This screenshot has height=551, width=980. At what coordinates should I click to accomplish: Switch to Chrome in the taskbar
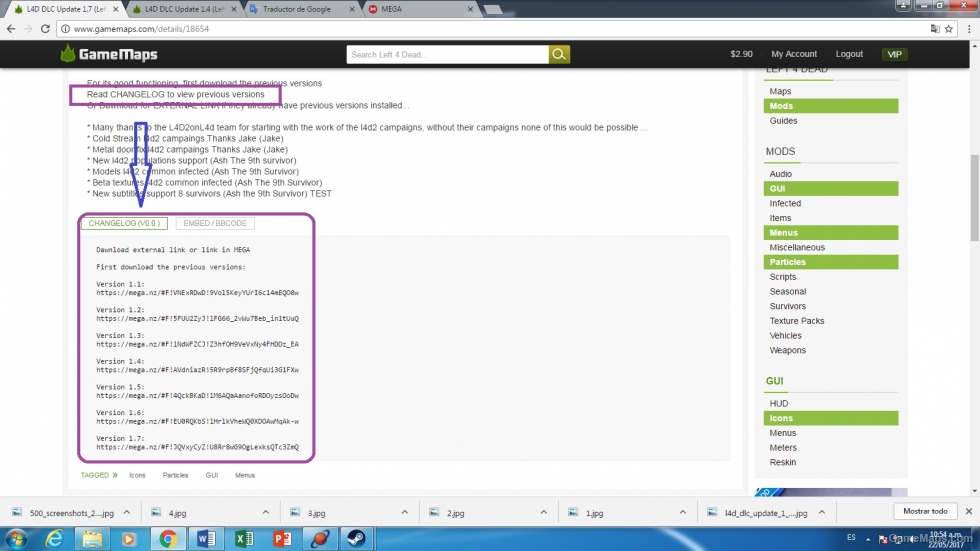click(168, 539)
